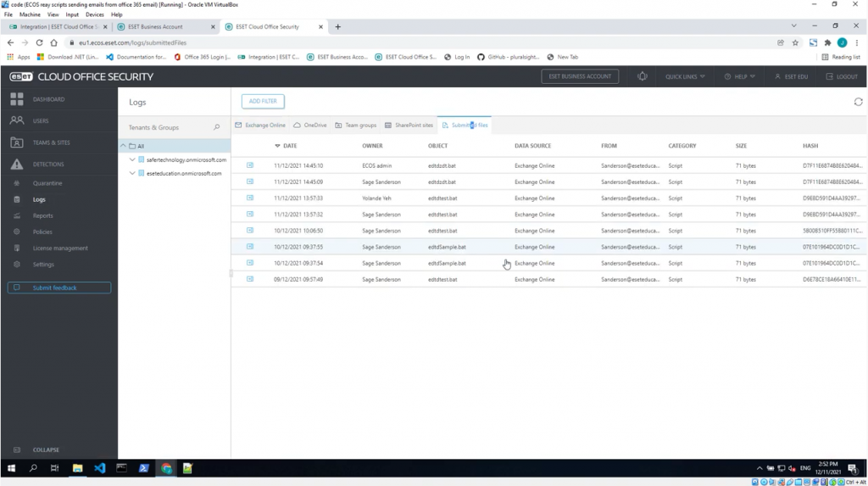This screenshot has width=868, height=486.
Task: Open a new browser tab
Action: click(337, 26)
